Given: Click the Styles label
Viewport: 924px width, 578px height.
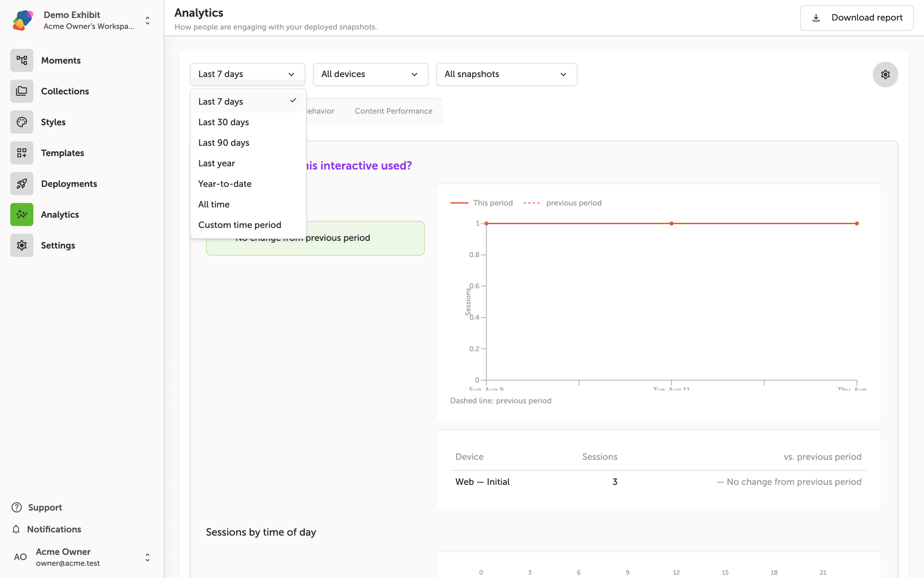Looking at the screenshot, I should click(x=54, y=122).
